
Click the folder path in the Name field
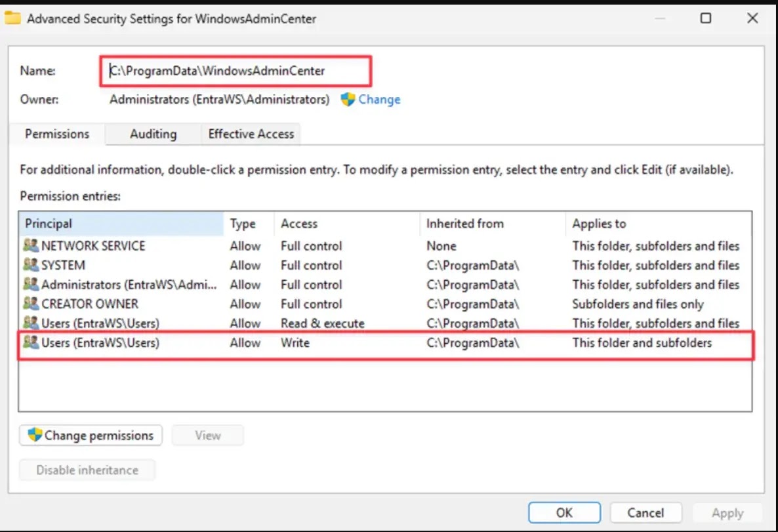coord(217,71)
